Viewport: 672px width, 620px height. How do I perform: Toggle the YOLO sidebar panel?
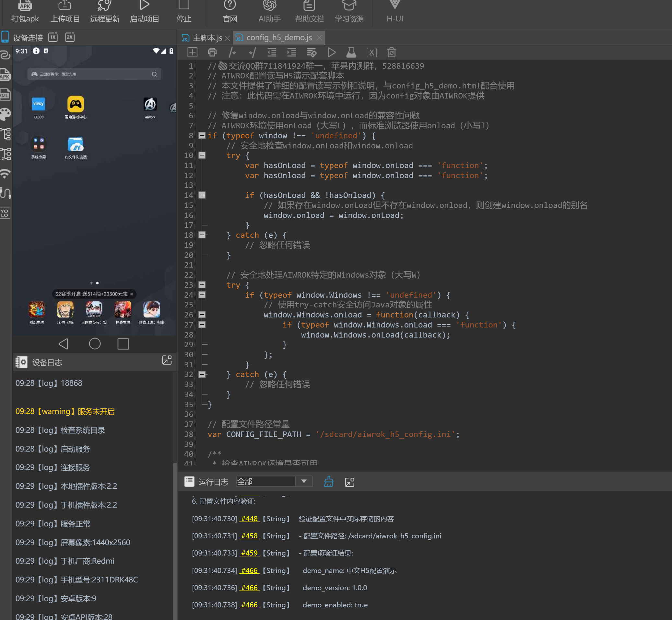click(x=6, y=213)
